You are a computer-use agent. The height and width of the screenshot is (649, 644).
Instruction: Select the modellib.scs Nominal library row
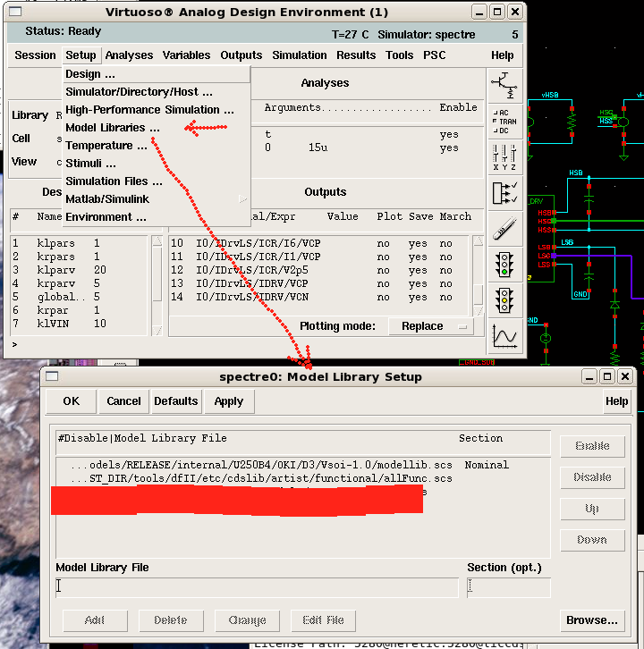(302, 465)
